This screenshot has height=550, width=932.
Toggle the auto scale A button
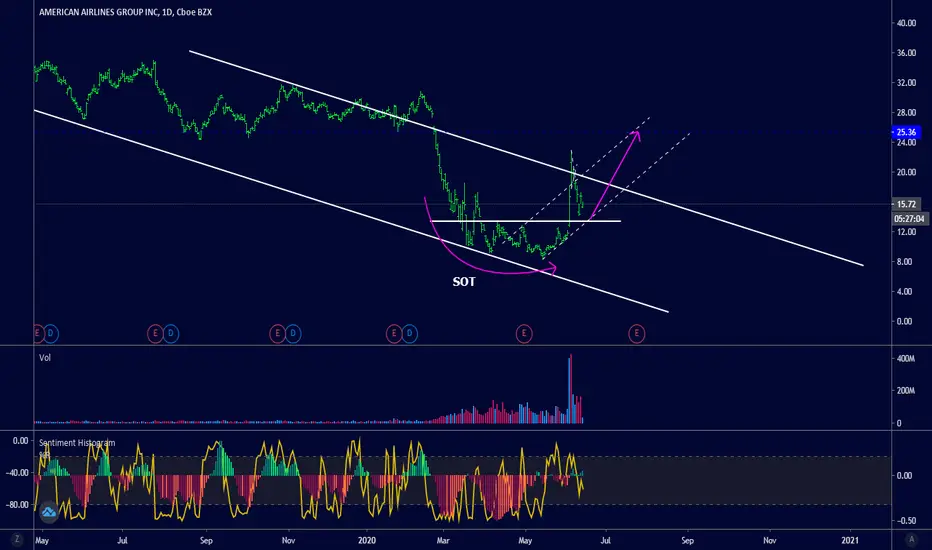click(x=911, y=539)
